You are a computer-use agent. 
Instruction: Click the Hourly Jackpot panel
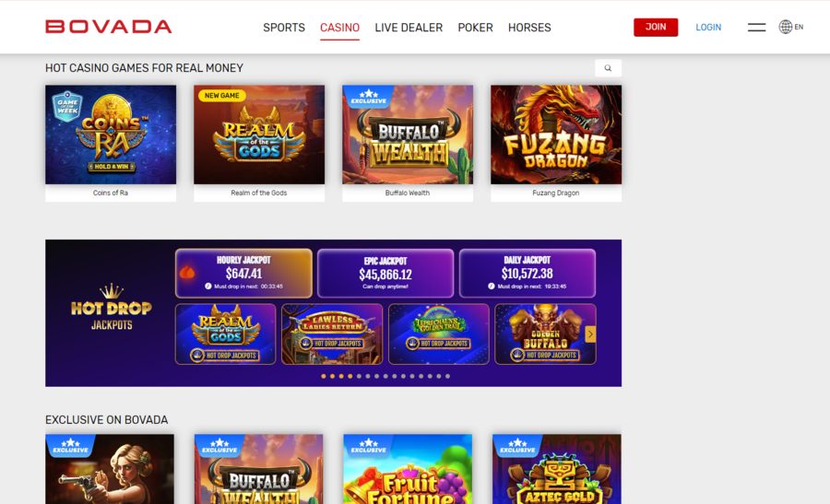pos(243,274)
